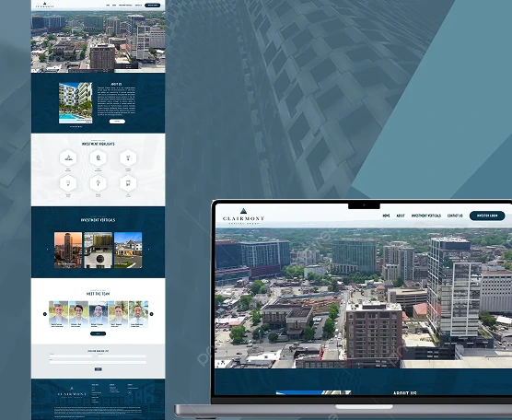Open the pool apartment image in About Us section
The width and height of the screenshot is (512, 420).
pos(76,103)
